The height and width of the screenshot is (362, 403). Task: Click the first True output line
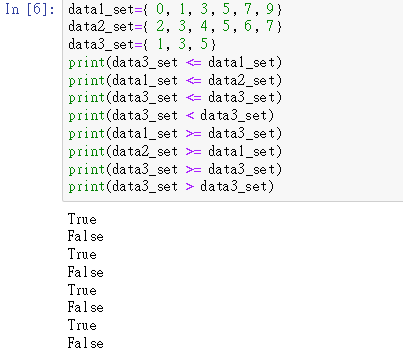82,219
